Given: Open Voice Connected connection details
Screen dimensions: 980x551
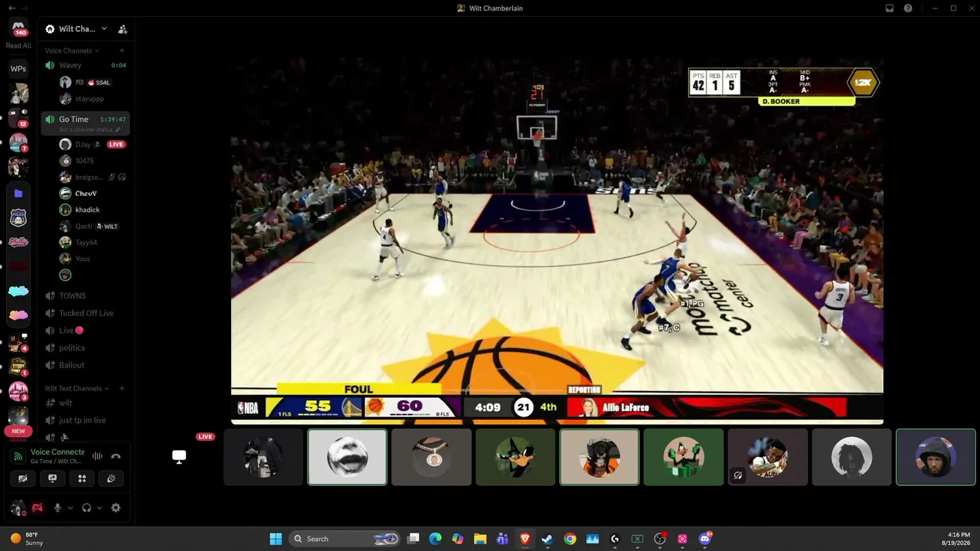Looking at the screenshot, I should pyautogui.click(x=57, y=452).
